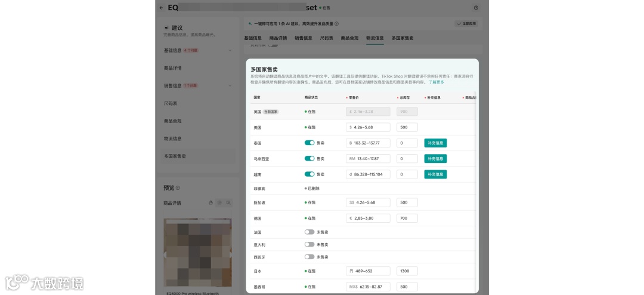Click the stock field in the 马来西亚 row
The width and height of the screenshot is (644, 295).
(x=407, y=158)
